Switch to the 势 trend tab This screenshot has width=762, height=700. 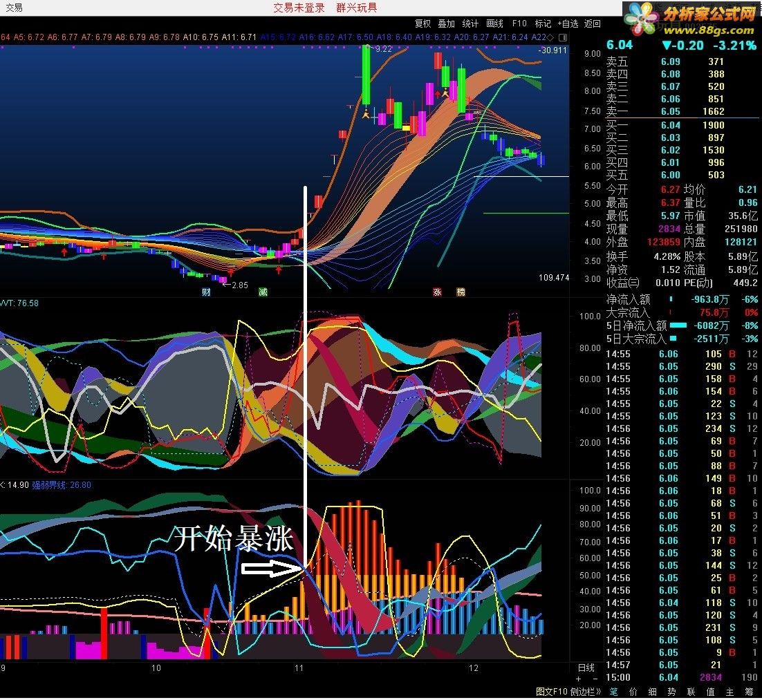pos(671,691)
